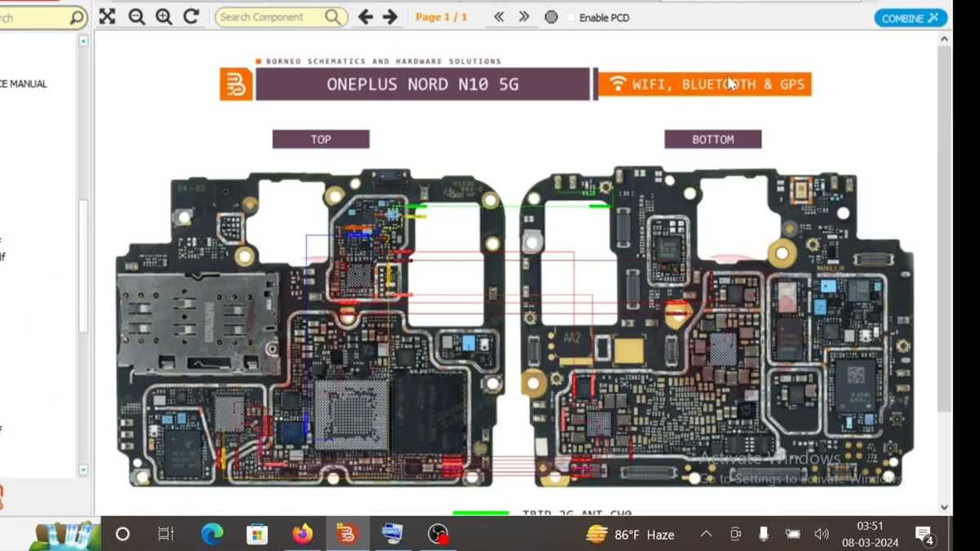Click the main view's scroll-up arrow

point(944,39)
